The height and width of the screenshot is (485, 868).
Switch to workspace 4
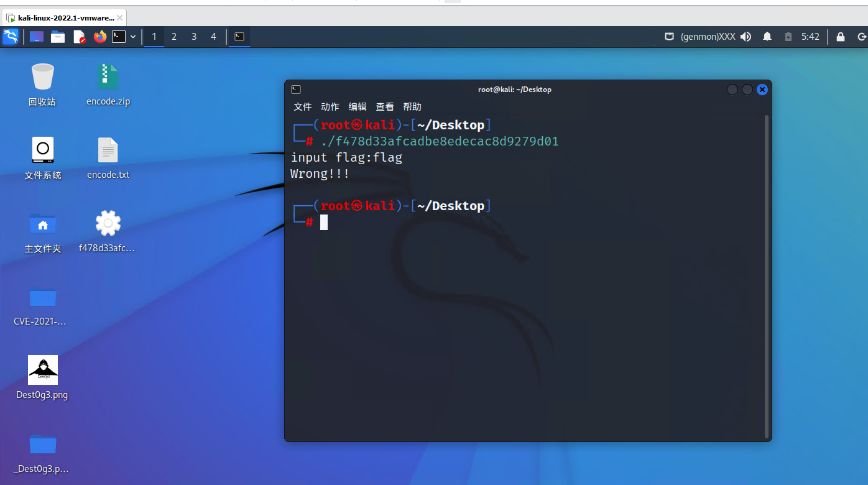(x=213, y=37)
